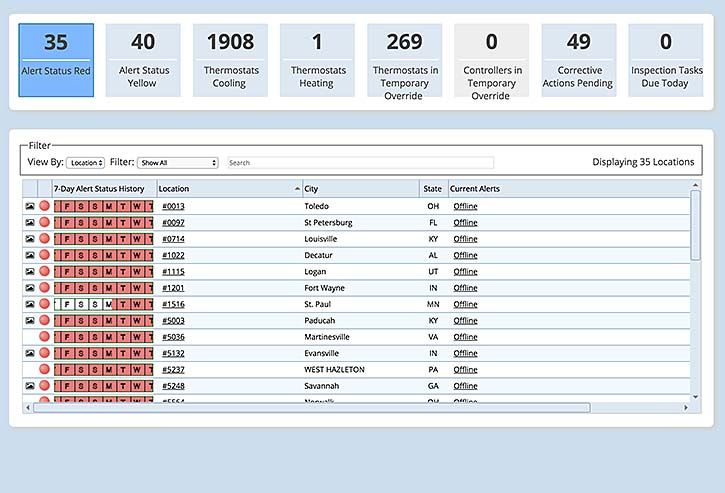
Task: Click the Current Alerts column header
Action: (569, 189)
